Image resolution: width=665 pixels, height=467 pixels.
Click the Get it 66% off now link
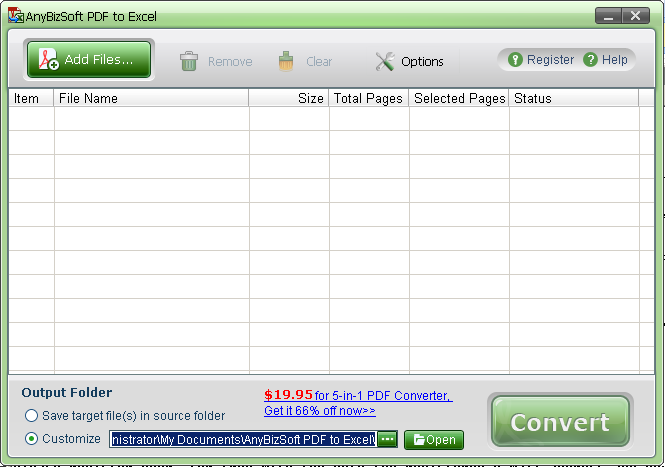pos(320,411)
